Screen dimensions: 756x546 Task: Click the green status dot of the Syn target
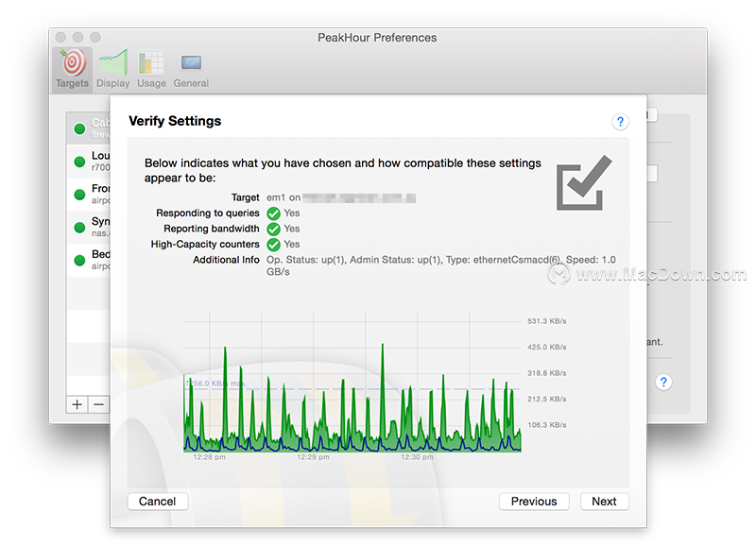pyautogui.click(x=79, y=227)
